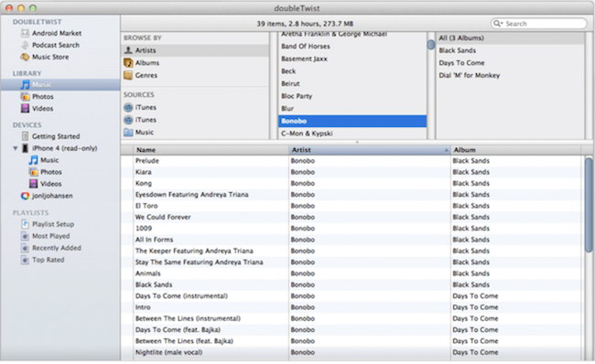Select highlighted artist Bonobo

click(352, 121)
